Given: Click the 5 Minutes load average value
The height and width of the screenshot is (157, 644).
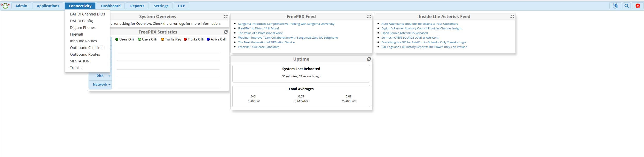Looking at the screenshot, I should [x=301, y=96].
